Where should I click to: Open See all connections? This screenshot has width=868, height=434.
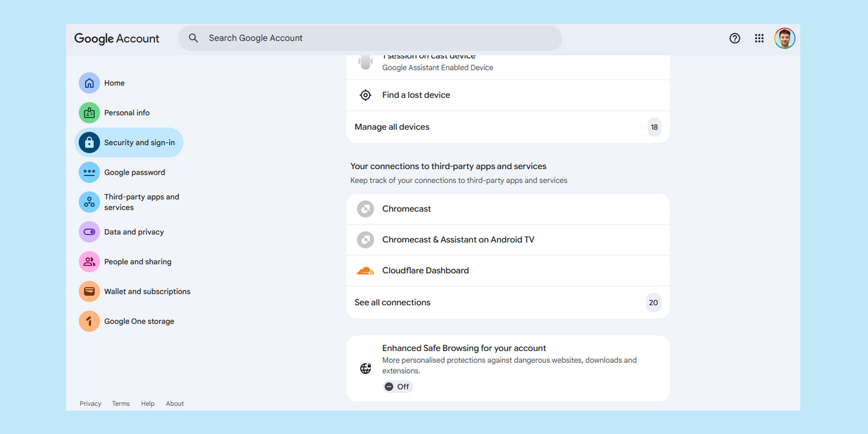pos(508,302)
